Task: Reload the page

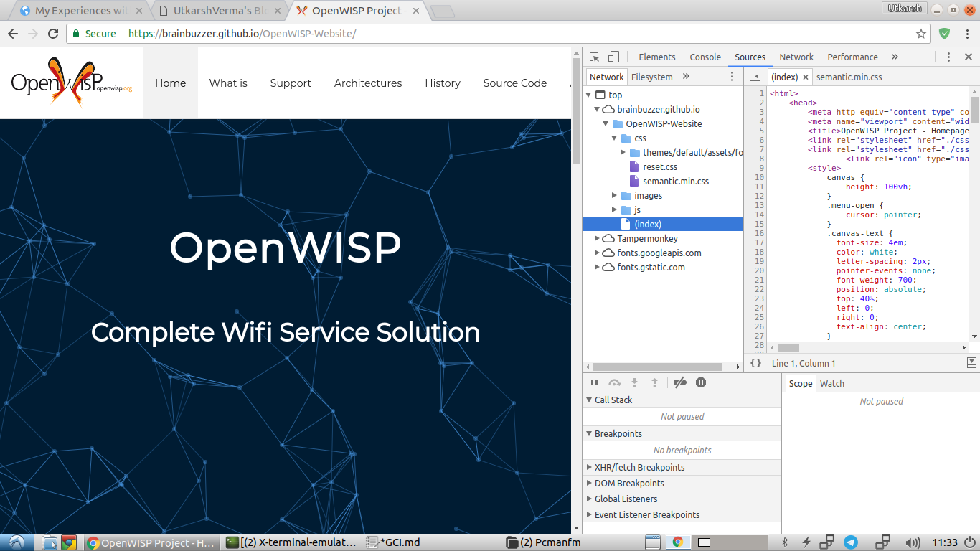Action: (53, 34)
